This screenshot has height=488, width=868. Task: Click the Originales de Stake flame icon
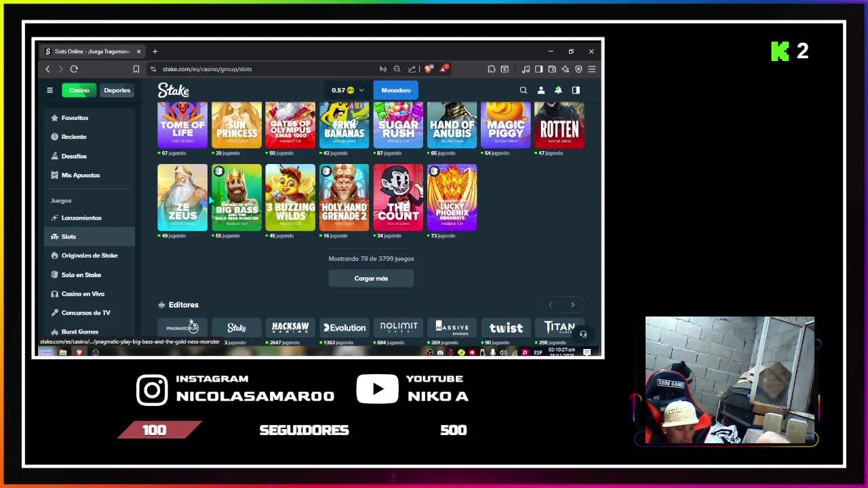(54, 256)
